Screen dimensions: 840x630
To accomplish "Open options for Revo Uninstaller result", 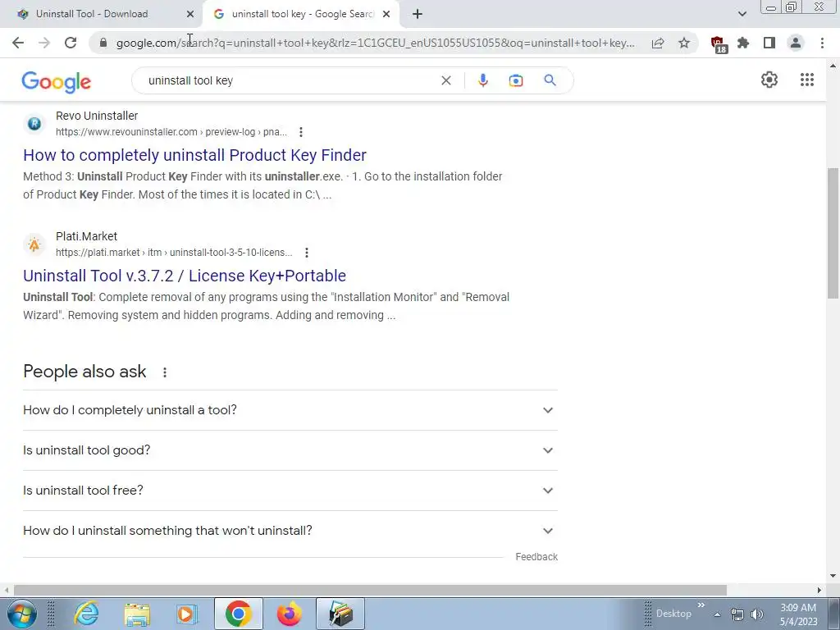I will 301,132.
